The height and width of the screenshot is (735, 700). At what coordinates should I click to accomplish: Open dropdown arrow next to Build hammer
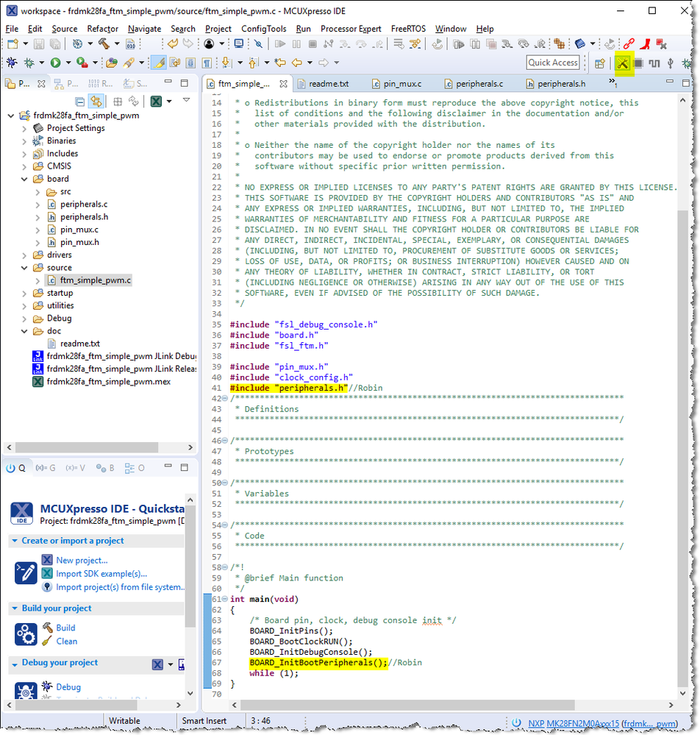coord(117,44)
